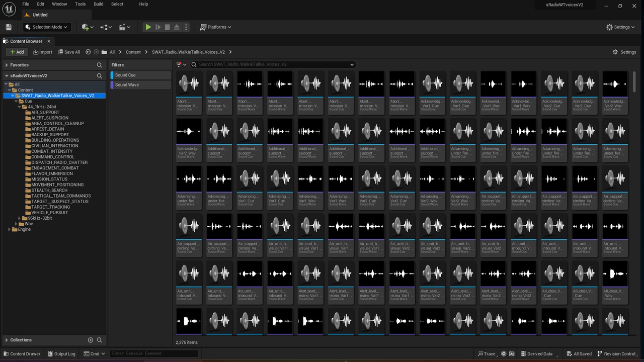Select the AIR_SUPPORT folder
The height and width of the screenshot is (362, 644).
(x=45, y=112)
